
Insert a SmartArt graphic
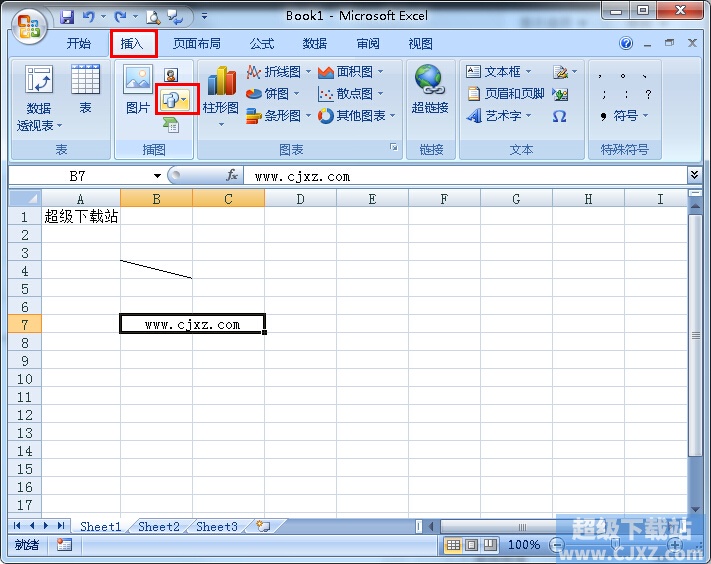click(171, 125)
